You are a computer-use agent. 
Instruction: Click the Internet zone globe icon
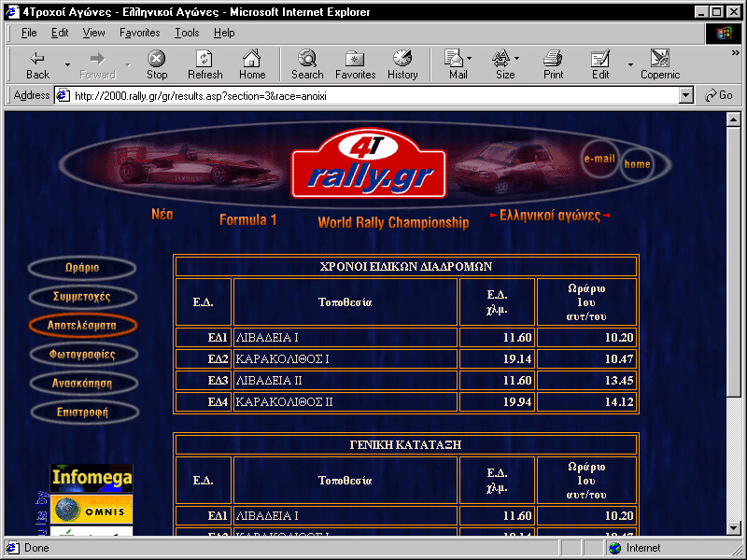tap(615, 548)
